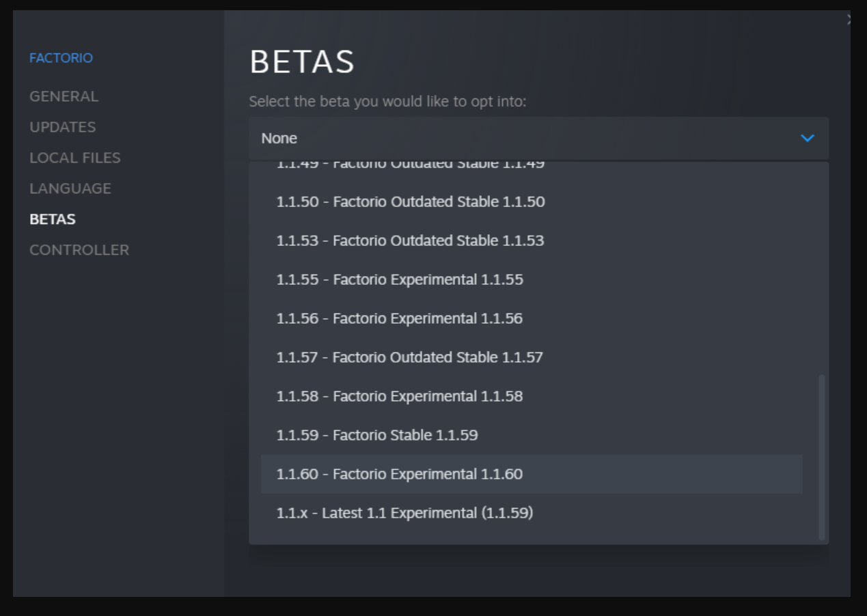Select 1.1.56 Factorio Experimental beta
Image resolution: width=867 pixels, height=616 pixels.
pyautogui.click(x=532, y=318)
